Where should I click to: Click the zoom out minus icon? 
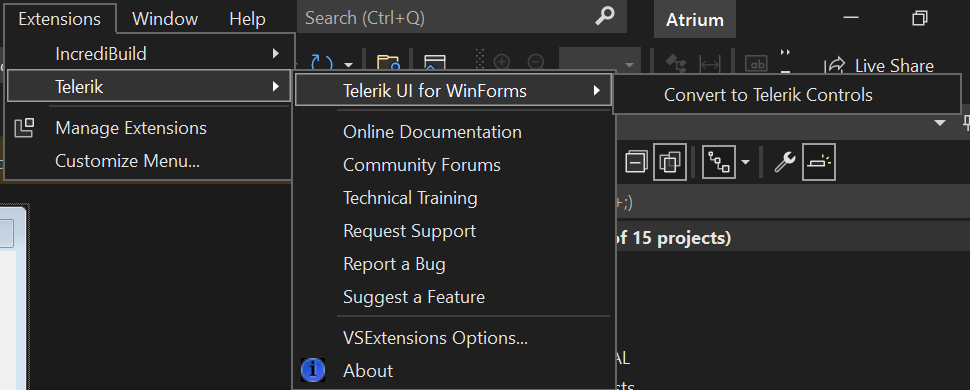[x=536, y=62]
